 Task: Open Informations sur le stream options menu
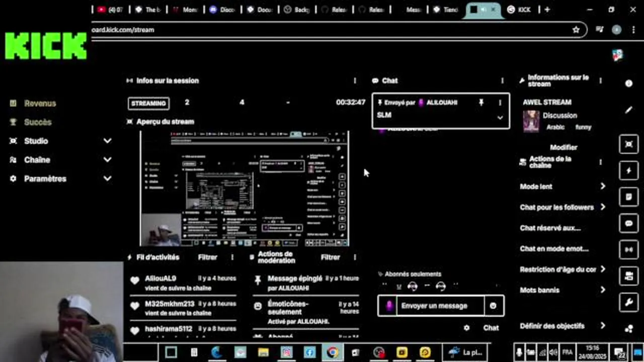[x=600, y=80]
